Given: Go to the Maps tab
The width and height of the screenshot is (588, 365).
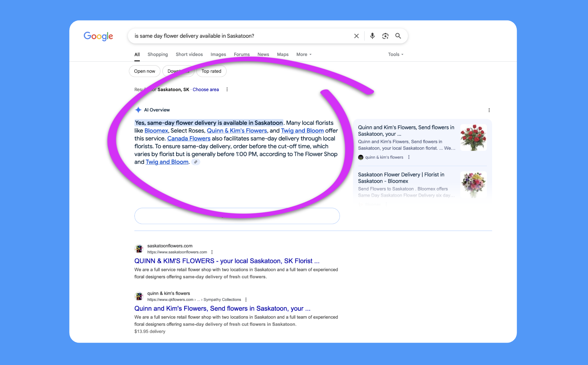Looking at the screenshot, I should [283, 54].
